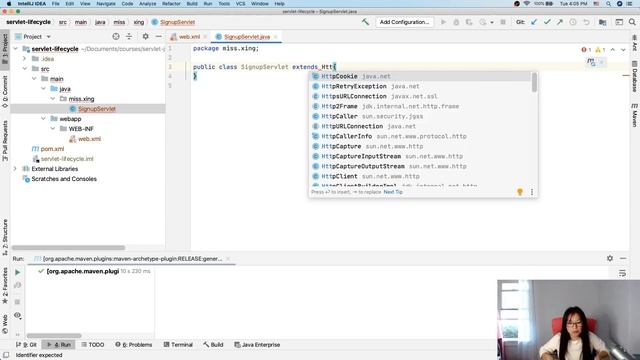Expand External Libraries node
The width and height of the screenshot is (640, 360).
[x=15, y=169]
